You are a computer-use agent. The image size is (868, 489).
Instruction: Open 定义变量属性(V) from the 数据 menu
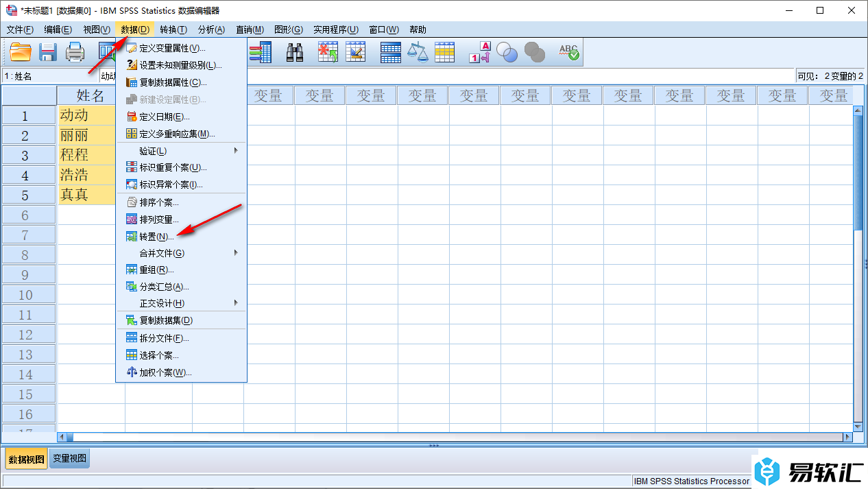(181, 48)
